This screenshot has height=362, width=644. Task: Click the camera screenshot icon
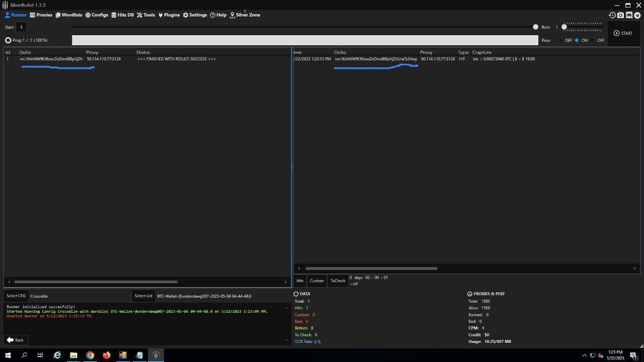[x=620, y=15]
